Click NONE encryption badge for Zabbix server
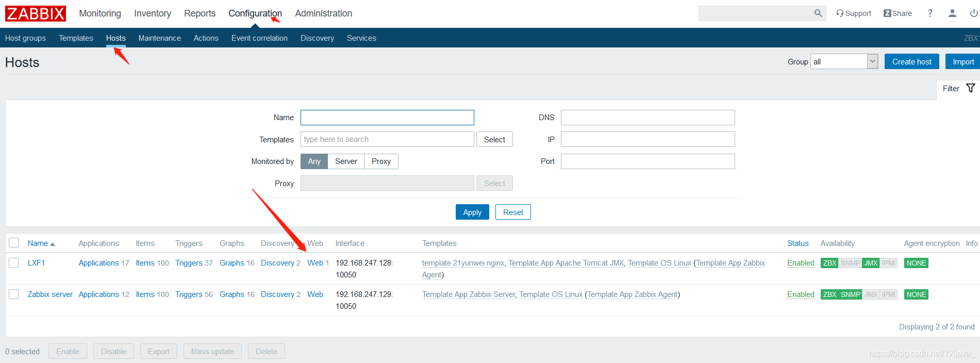The width and height of the screenshot is (980, 363). coord(916,294)
